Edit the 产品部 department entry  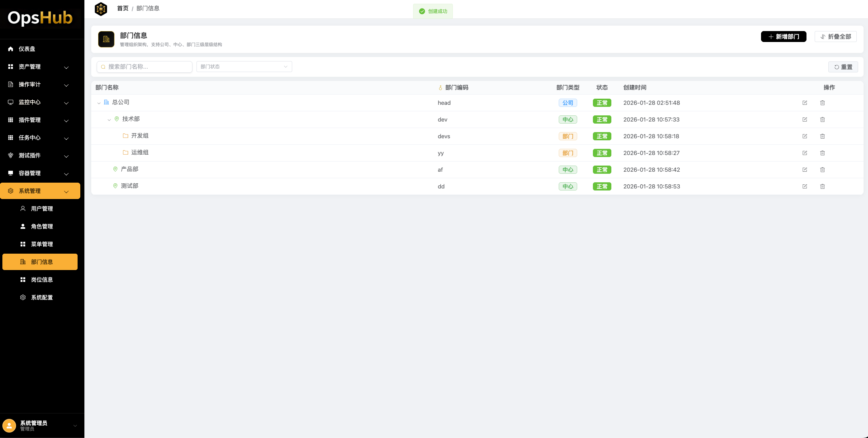(x=804, y=170)
